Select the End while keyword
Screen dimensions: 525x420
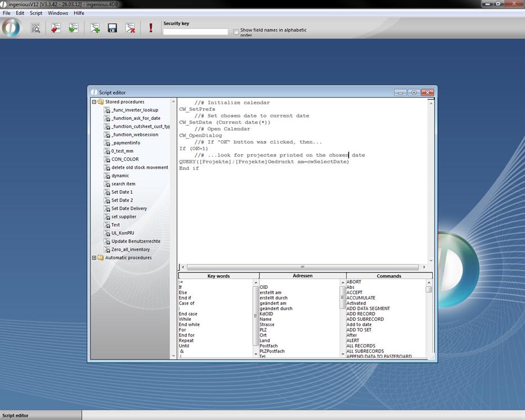pos(189,324)
